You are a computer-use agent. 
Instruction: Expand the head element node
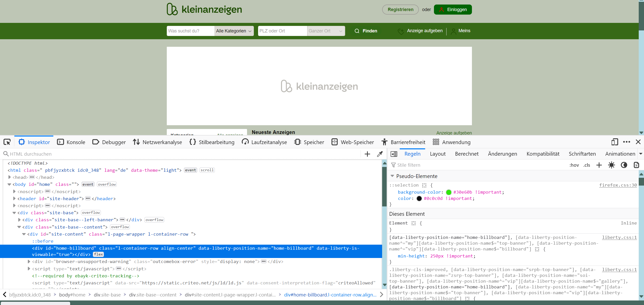click(10, 177)
